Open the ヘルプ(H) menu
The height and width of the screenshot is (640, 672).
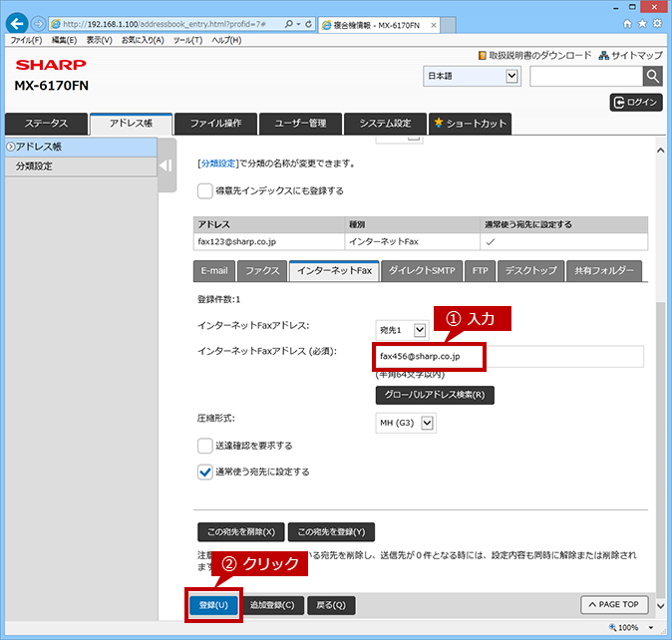click(x=226, y=40)
